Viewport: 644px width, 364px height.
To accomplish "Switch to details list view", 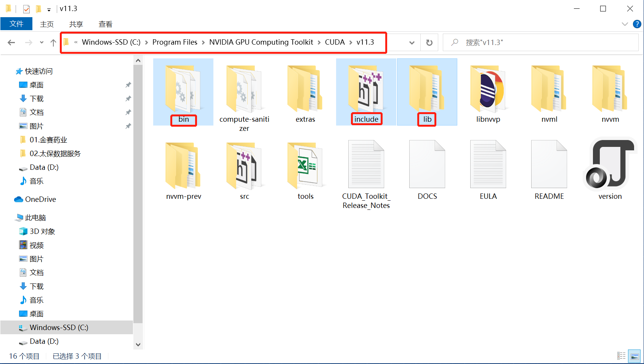I will [622, 356].
